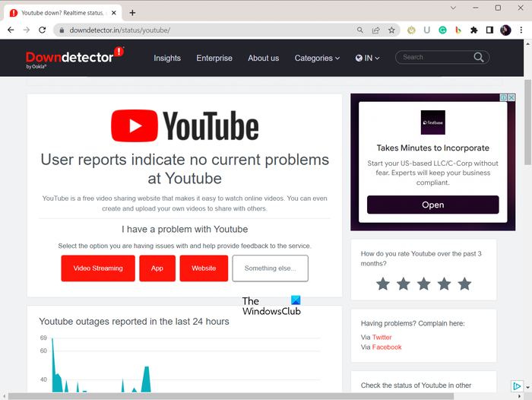
Task: Reload the Downdetector page
Action: [42, 30]
